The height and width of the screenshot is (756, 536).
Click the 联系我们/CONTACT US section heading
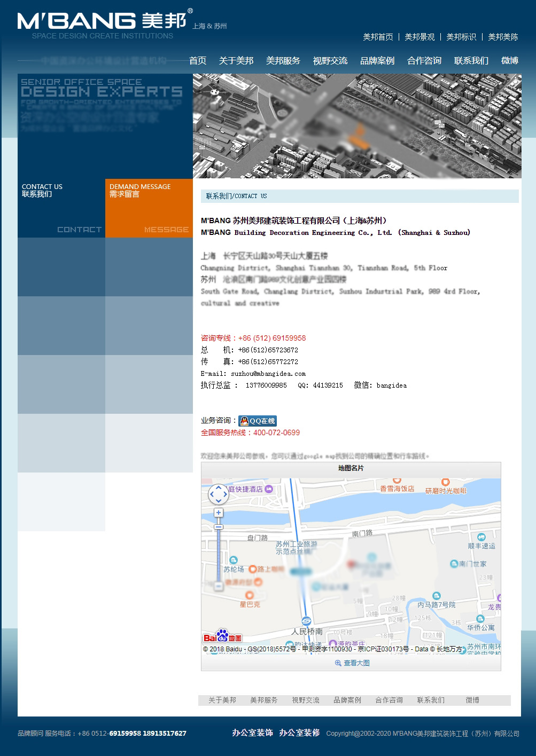[237, 196]
